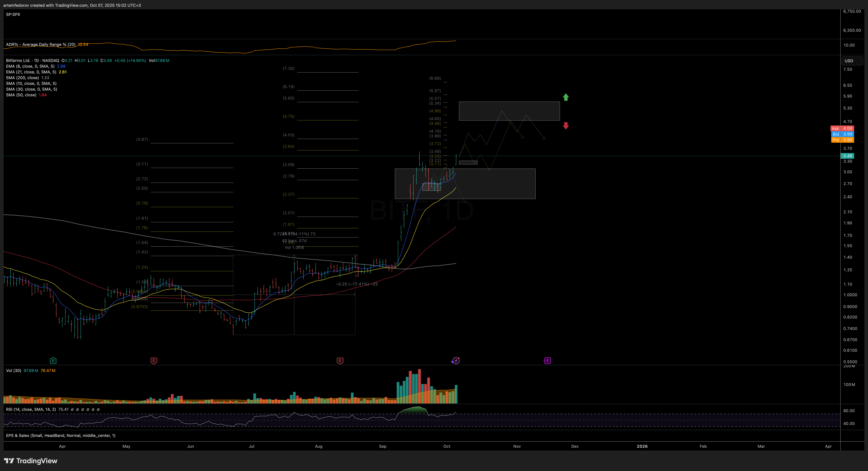868x471 pixels.
Task: Select the (3.87) Fibonacci level label
Action: click(142, 139)
